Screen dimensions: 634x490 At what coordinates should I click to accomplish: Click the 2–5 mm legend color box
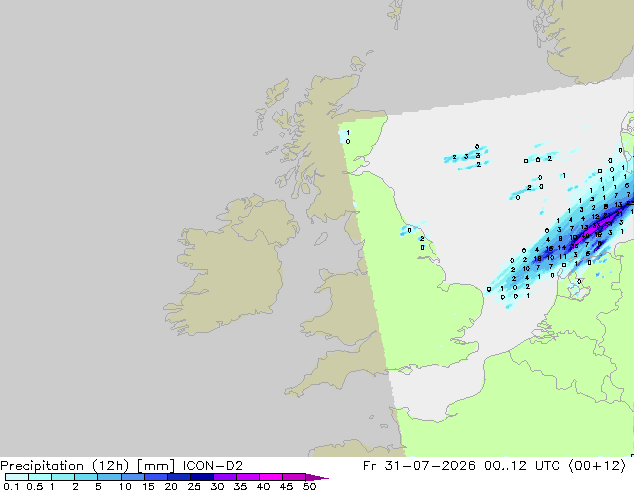[86, 477]
